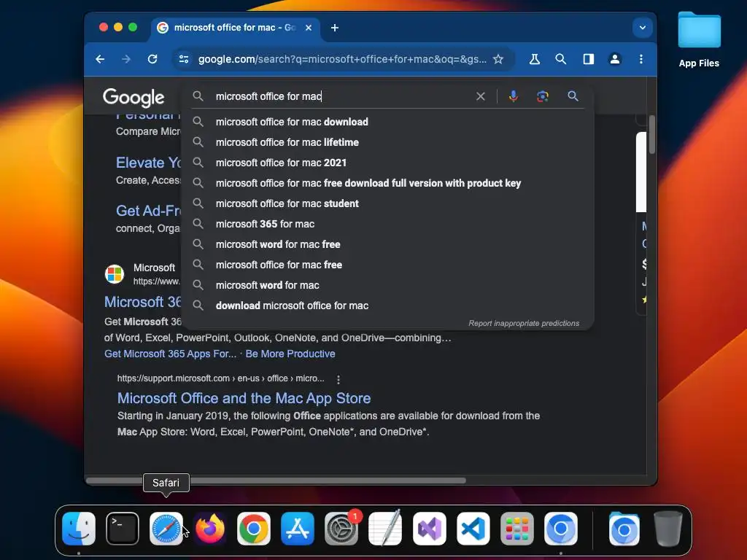
Task: Go back to the previous page
Action: 100,59
